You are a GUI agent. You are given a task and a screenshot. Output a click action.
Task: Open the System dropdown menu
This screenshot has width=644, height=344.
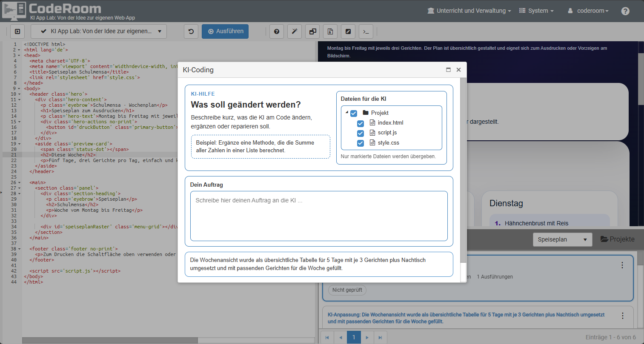coord(536,11)
